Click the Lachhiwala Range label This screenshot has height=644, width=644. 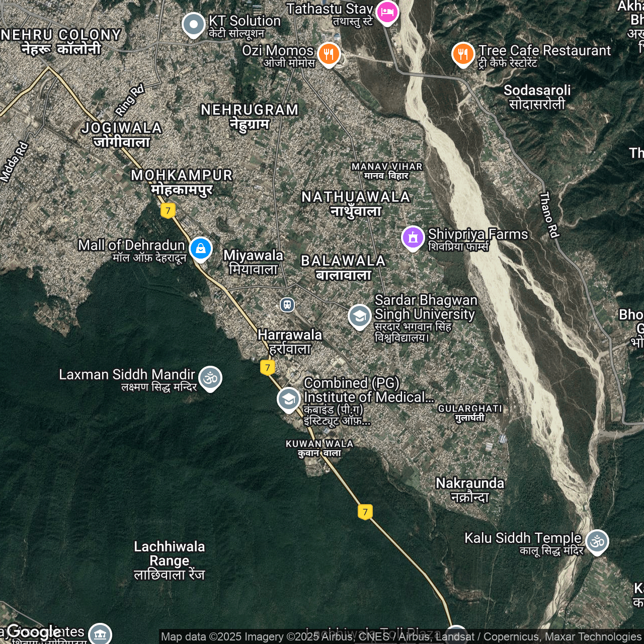pos(170,560)
